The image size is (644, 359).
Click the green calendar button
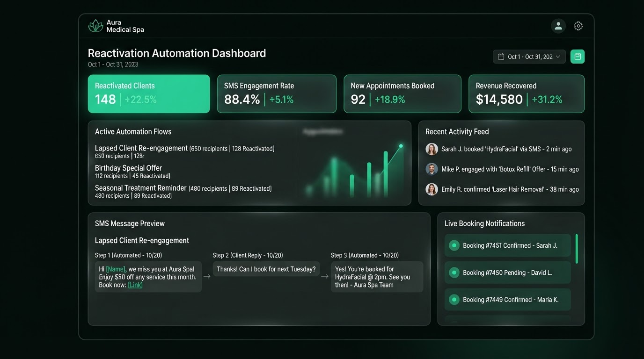pyautogui.click(x=578, y=57)
